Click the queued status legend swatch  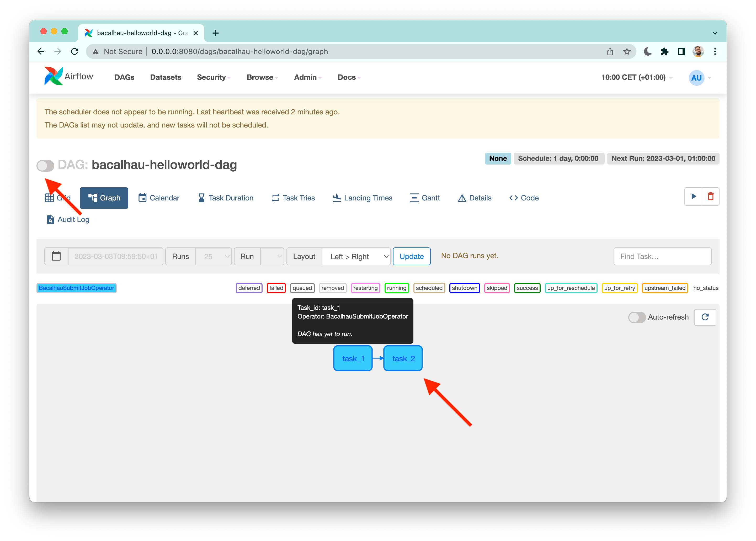[x=302, y=288]
